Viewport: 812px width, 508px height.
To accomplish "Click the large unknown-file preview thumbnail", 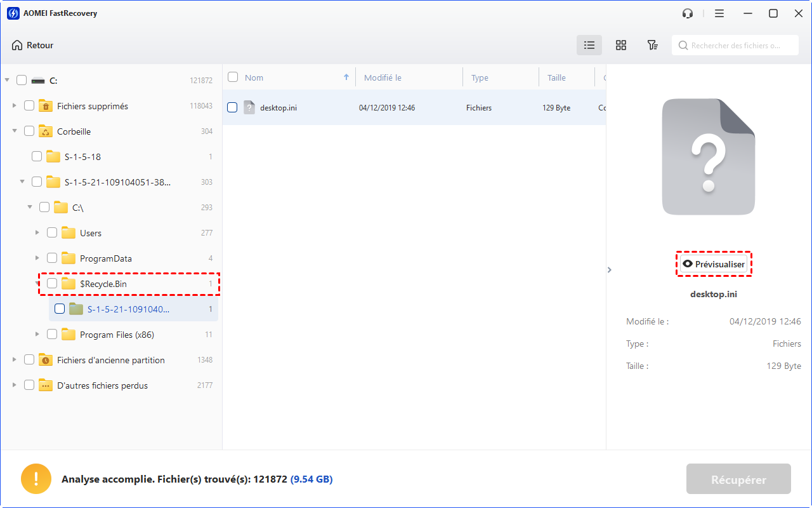I will [x=709, y=157].
